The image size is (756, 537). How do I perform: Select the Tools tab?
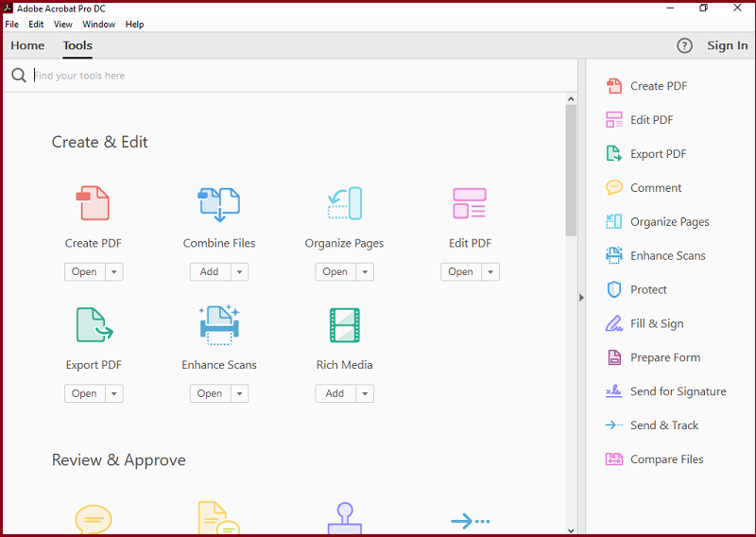tap(77, 45)
